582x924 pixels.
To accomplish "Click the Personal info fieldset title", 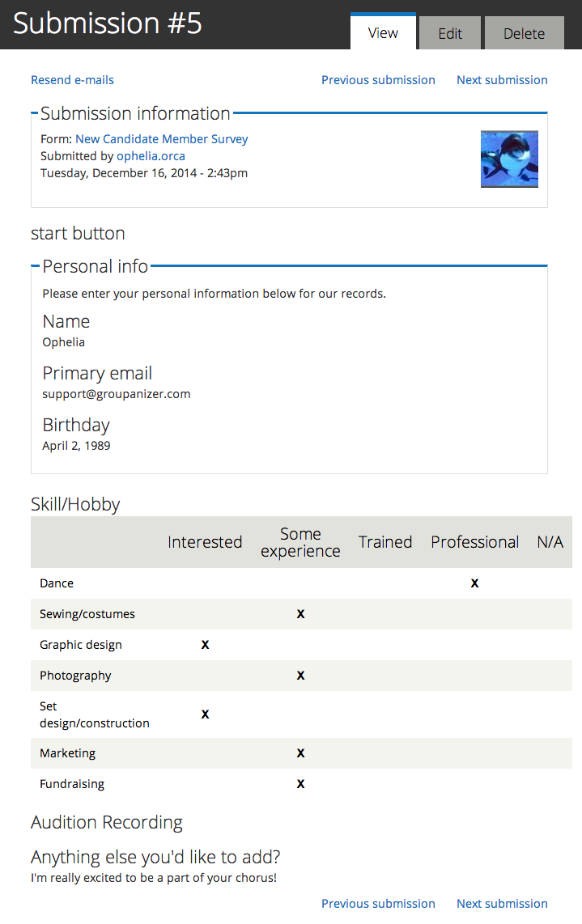I will (95, 266).
